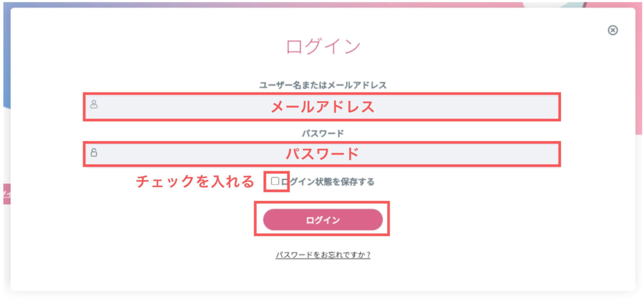Click the gray パスワード label above the field
The height and width of the screenshot is (301, 644).
[x=323, y=133]
